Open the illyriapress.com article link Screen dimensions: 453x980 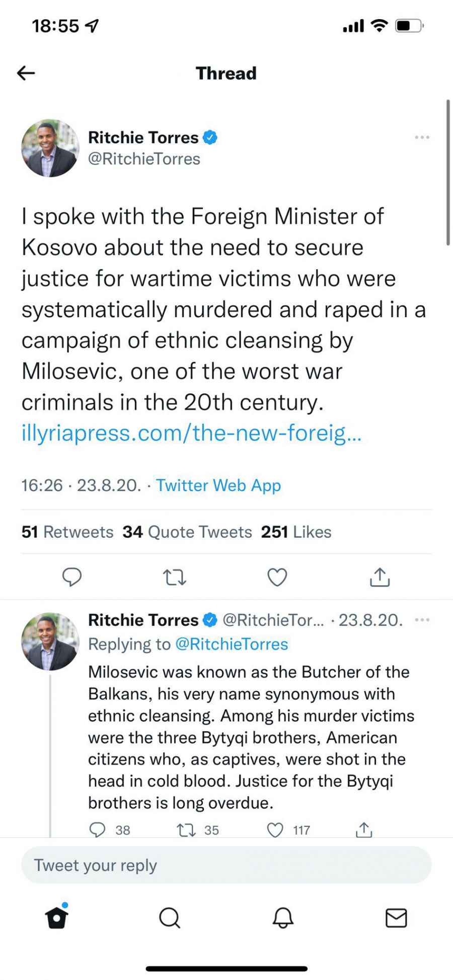(191, 433)
